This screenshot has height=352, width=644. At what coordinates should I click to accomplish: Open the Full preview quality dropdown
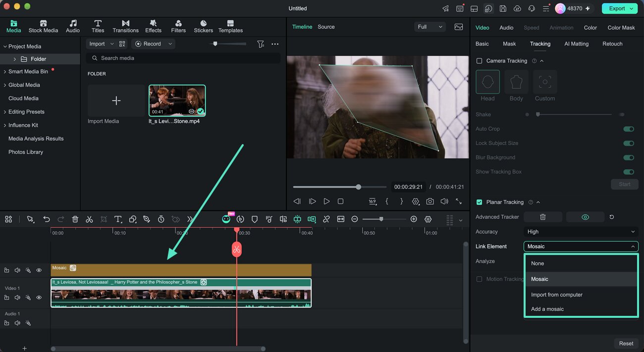coord(429,27)
